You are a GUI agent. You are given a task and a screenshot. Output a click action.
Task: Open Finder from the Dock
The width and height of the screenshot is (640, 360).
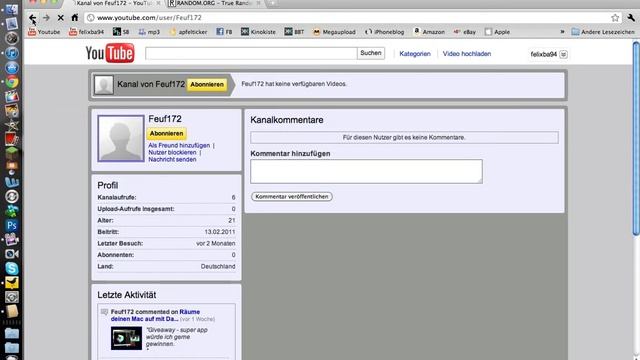(11, 10)
